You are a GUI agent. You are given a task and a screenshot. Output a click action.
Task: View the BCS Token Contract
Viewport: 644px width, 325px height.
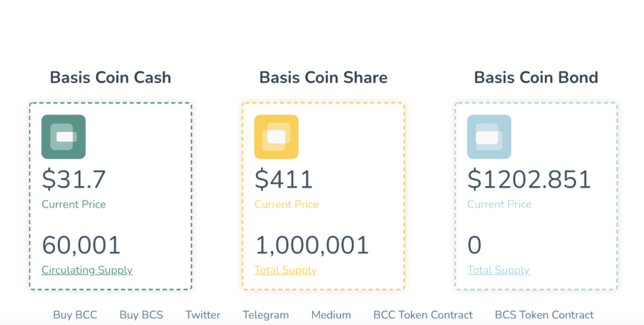tap(544, 315)
